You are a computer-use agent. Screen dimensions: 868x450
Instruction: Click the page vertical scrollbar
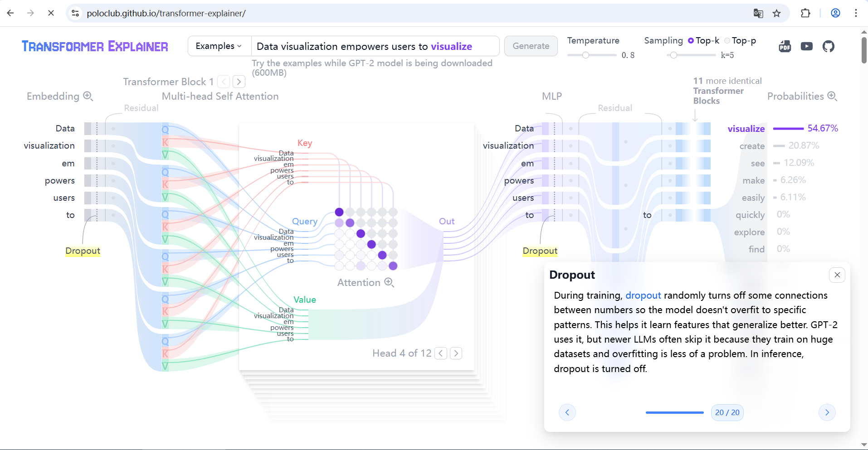coord(864,50)
